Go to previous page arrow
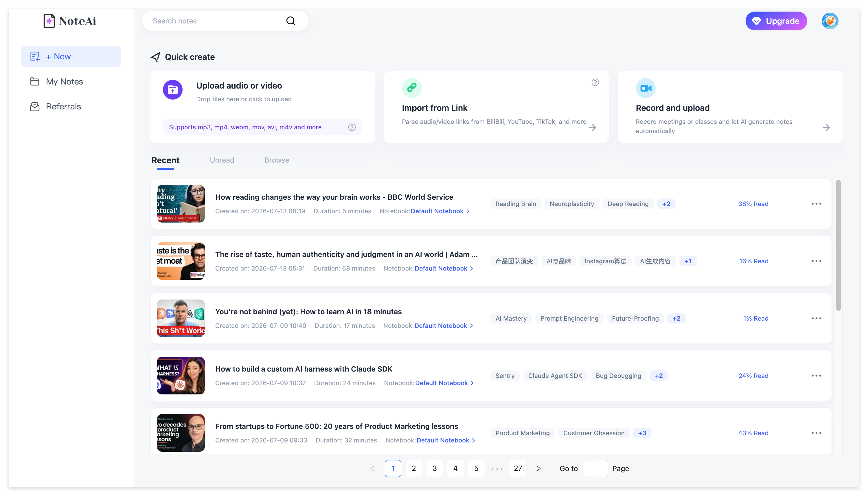The height and width of the screenshot is (496, 868). [x=372, y=469]
